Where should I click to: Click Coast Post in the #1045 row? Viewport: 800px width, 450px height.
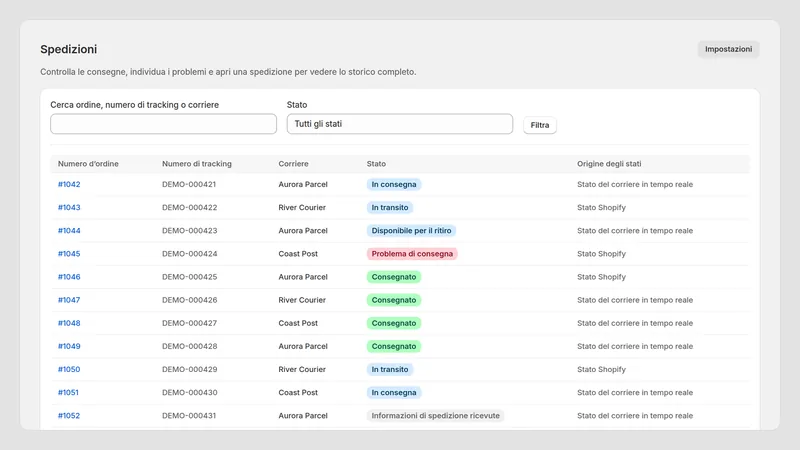298,254
